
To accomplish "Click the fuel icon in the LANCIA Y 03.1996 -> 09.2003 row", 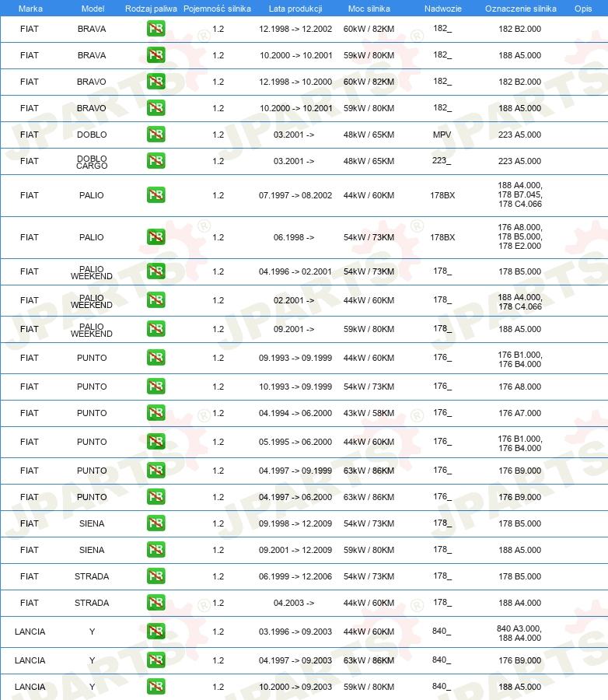I will [x=155, y=632].
